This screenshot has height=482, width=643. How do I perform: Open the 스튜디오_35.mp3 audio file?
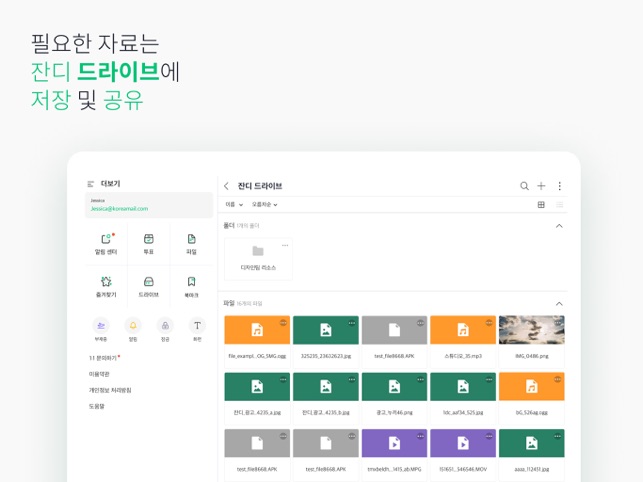pyautogui.click(x=463, y=341)
